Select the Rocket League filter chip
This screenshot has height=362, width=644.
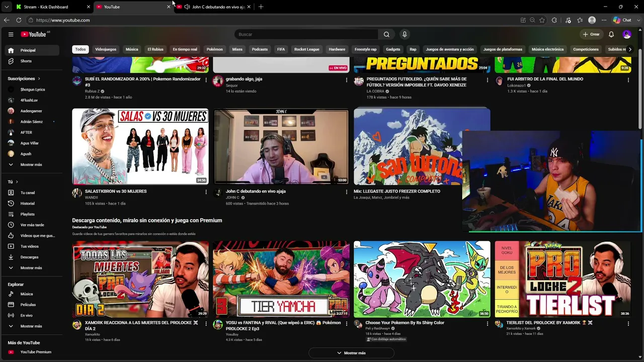[x=307, y=49]
